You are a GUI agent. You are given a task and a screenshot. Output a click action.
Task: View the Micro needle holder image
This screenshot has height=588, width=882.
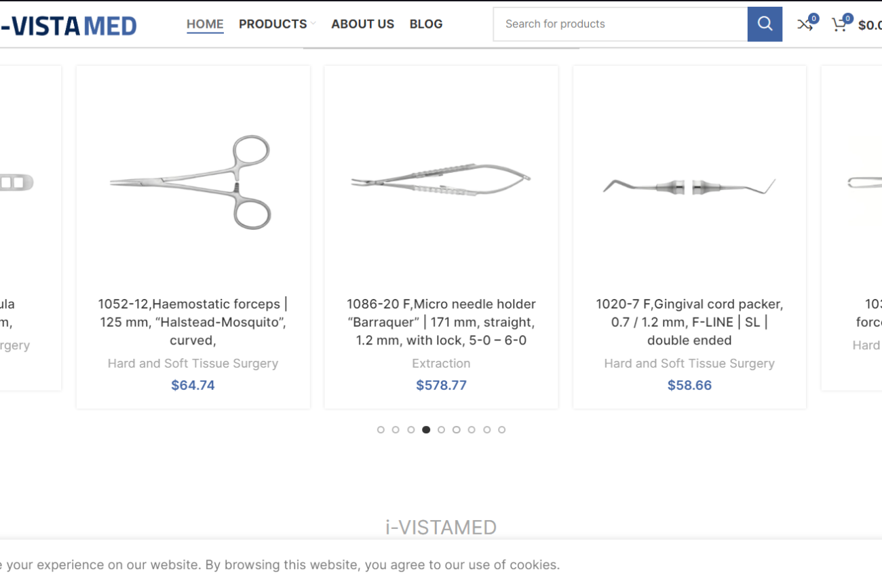(441, 182)
